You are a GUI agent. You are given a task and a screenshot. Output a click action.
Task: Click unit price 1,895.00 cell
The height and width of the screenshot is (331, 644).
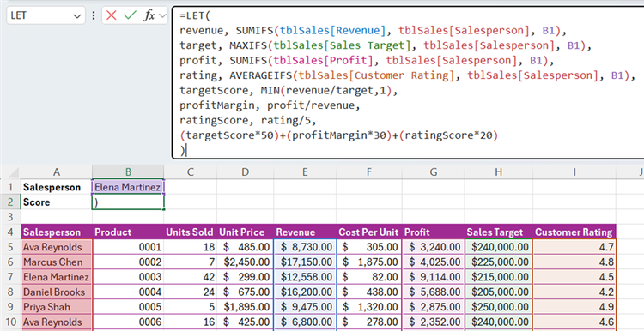coord(246,307)
